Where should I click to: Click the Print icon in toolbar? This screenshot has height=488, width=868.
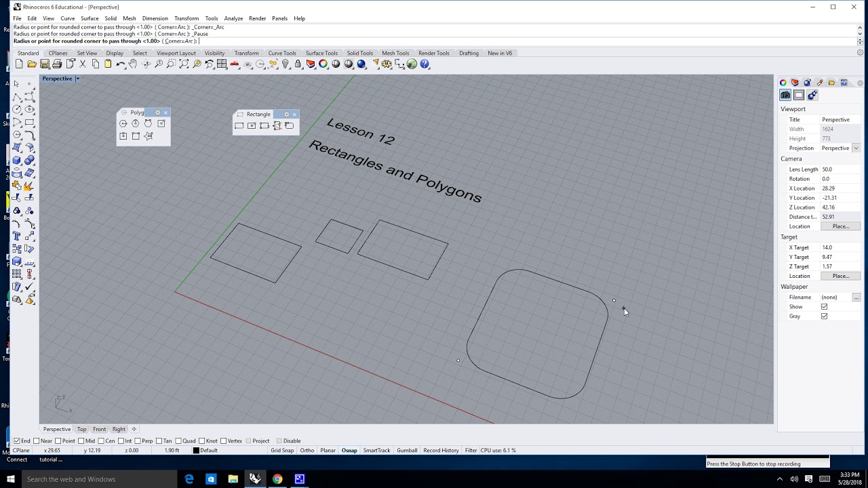pyautogui.click(x=57, y=64)
